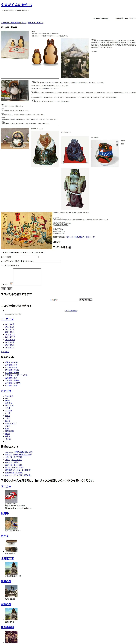Click the seated tanuki on red cushion image
Viewport: 136px width, 644px height.
[x=75, y=150]
